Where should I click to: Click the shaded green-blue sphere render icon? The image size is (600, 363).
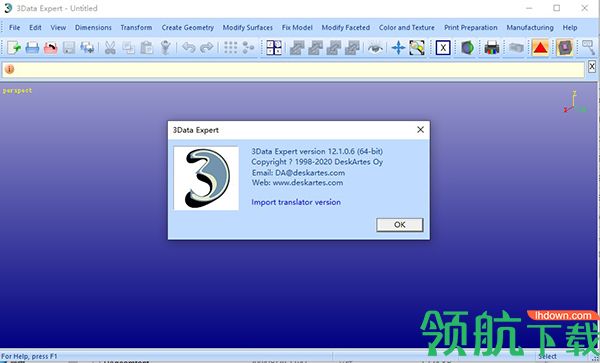[467, 48]
